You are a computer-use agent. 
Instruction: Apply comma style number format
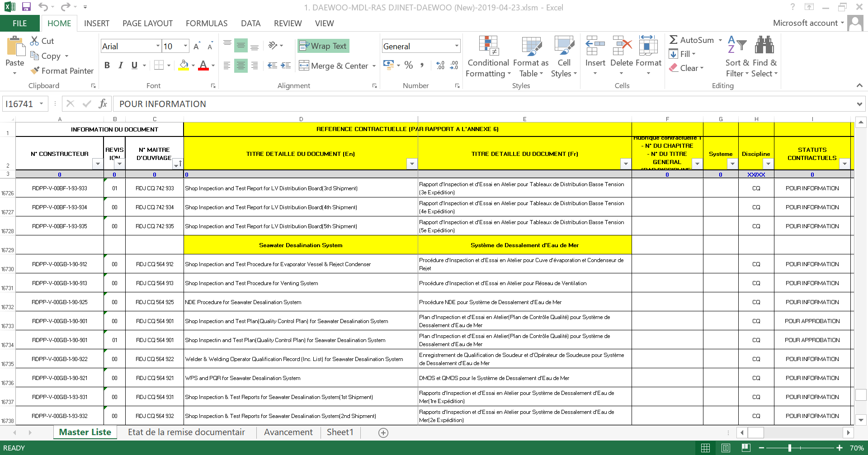(x=422, y=65)
